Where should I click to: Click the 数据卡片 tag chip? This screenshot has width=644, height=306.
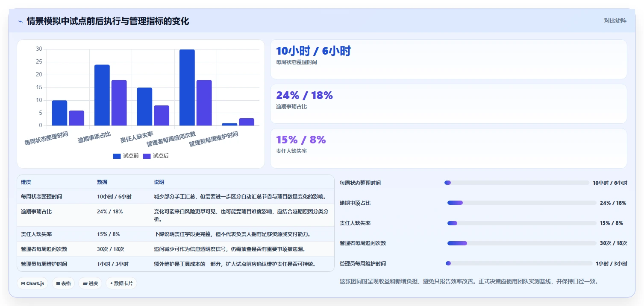[121, 283]
